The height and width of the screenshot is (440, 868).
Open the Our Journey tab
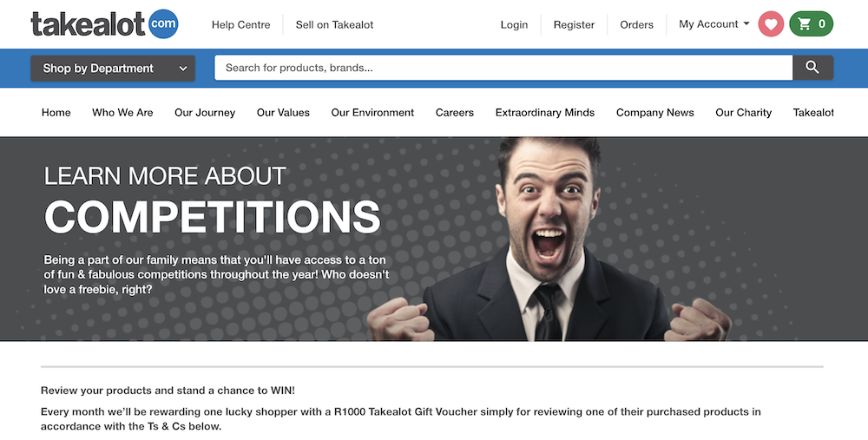pyautogui.click(x=205, y=112)
